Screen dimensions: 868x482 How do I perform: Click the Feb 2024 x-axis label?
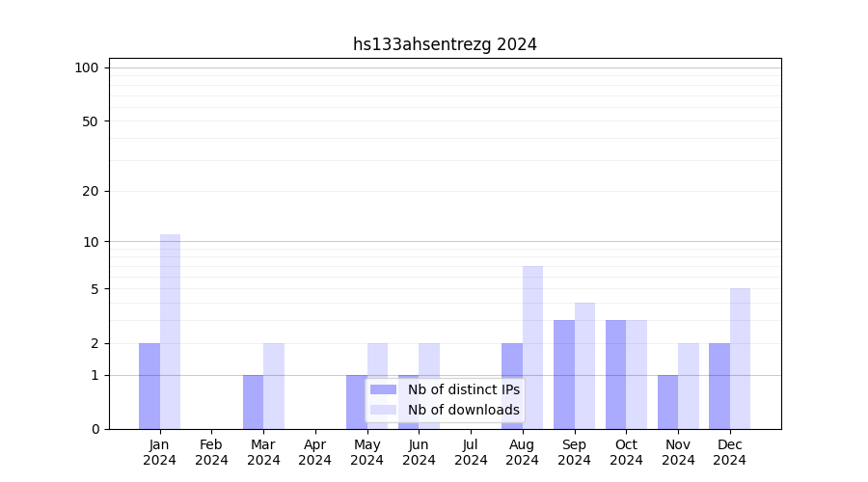(x=211, y=452)
